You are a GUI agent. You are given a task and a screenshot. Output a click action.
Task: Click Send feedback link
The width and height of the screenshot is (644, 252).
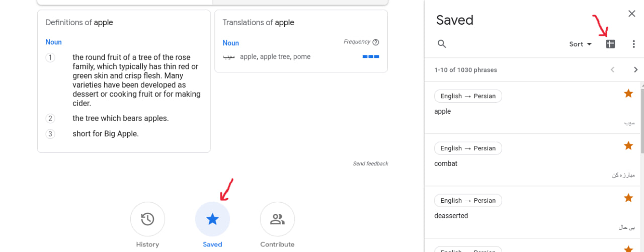pyautogui.click(x=371, y=163)
